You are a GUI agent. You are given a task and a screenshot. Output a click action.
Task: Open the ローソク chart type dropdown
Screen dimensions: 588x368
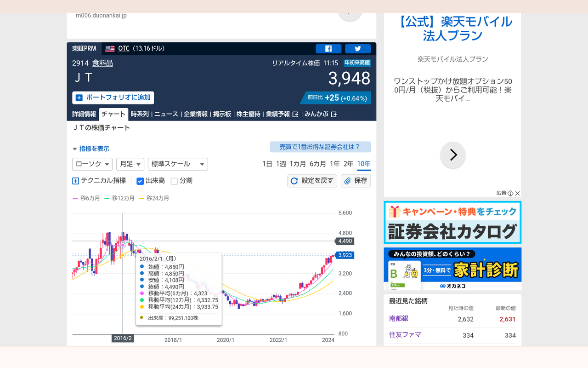tap(92, 164)
